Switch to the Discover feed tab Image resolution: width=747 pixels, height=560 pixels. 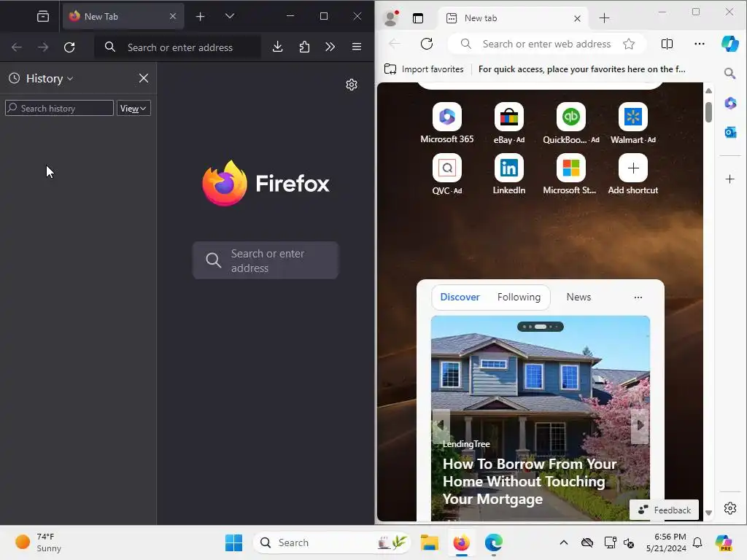[x=460, y=297]
